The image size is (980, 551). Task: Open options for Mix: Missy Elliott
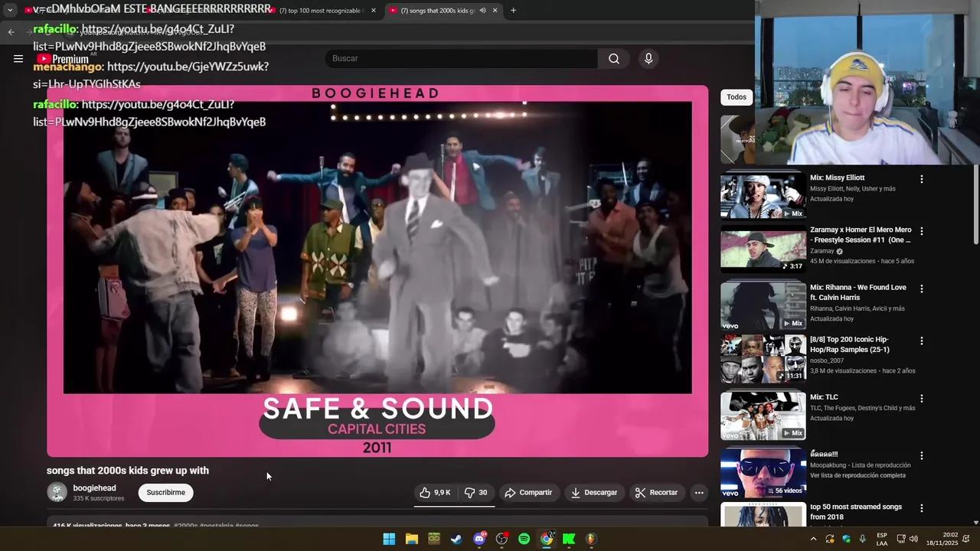922,179
